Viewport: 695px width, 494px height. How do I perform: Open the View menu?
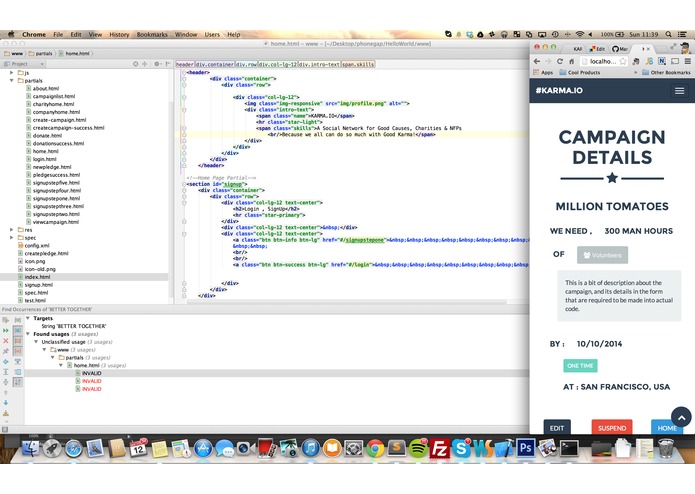(x=95, y=34)
